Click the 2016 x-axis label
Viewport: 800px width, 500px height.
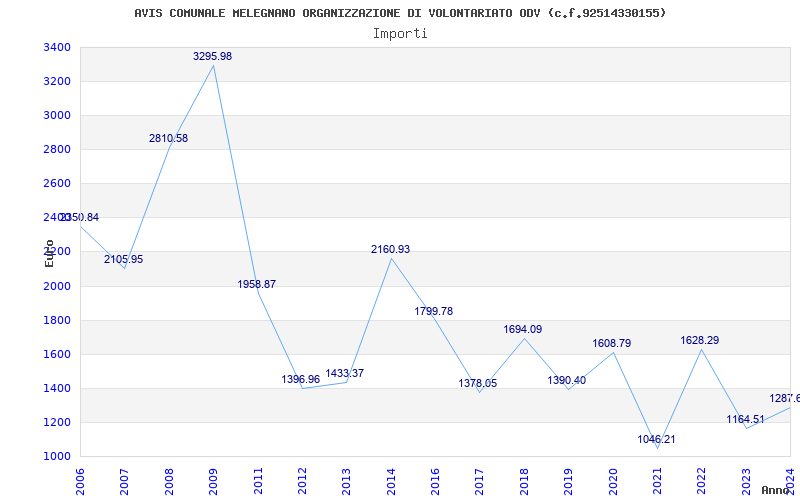pyautogui.click(x=435, y=482)
